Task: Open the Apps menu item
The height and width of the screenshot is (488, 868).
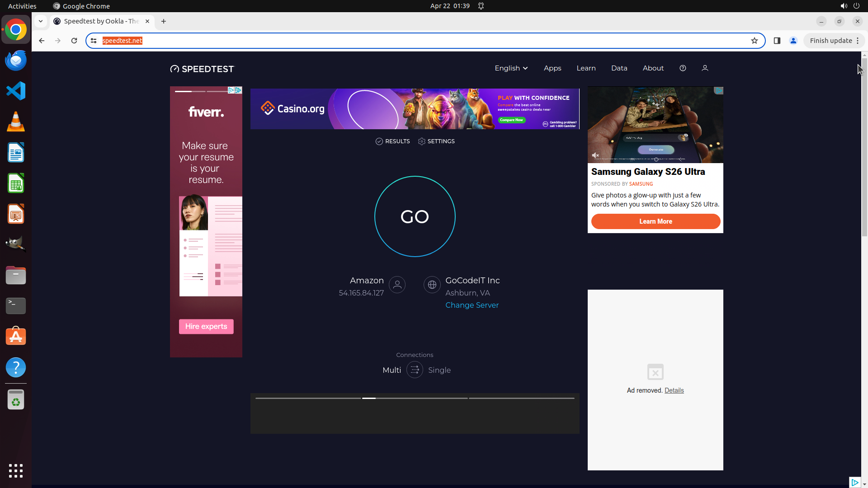Action: 552,68
